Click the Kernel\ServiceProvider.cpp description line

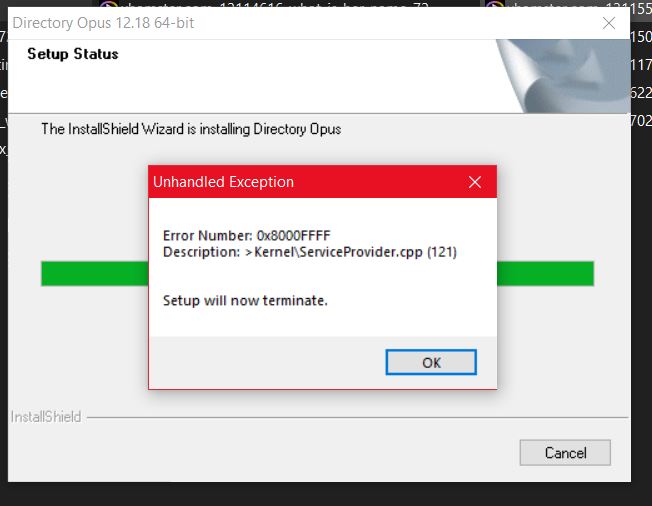[x=310, y=252]
